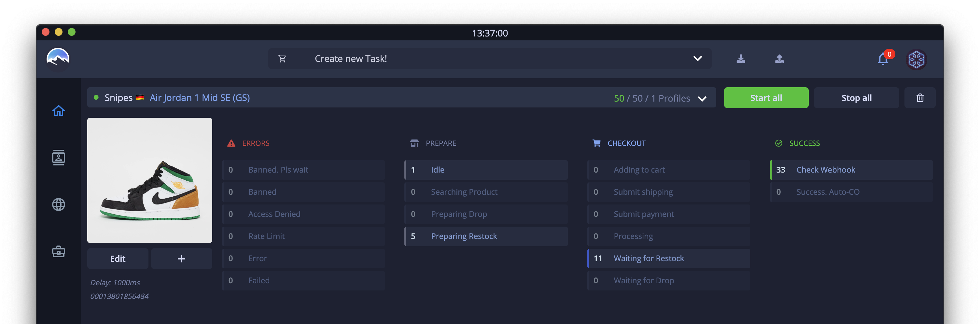The image size is (980, 324).
Task: Click the download tasks icon
Action: [x=740, y=59]
